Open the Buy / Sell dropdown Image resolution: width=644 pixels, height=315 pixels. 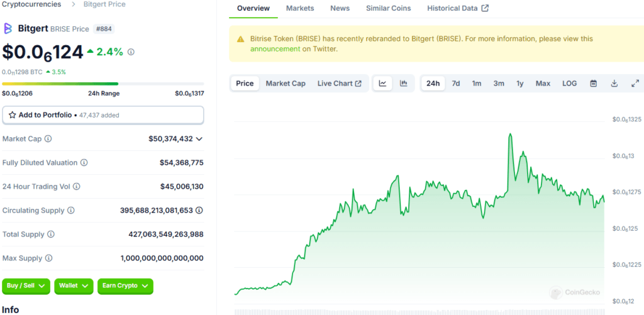coord(26,286)
